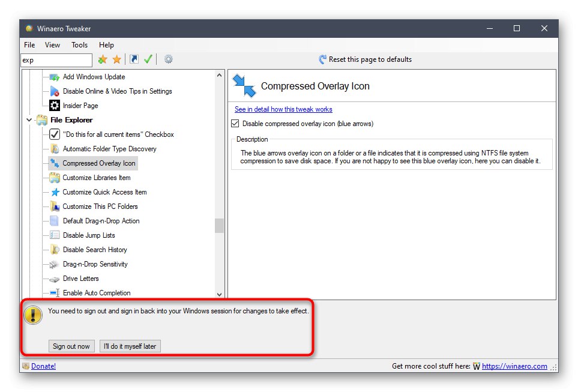Click the Customize Libraries Item icon

coord(55,177)
